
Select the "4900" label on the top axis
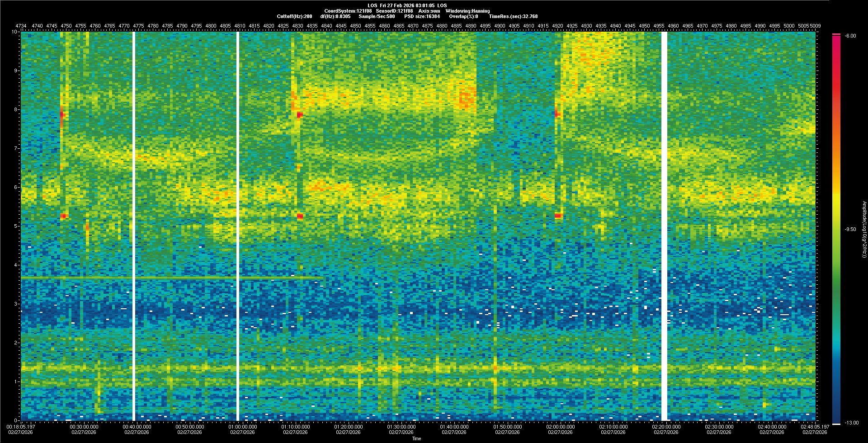(500, 26)
